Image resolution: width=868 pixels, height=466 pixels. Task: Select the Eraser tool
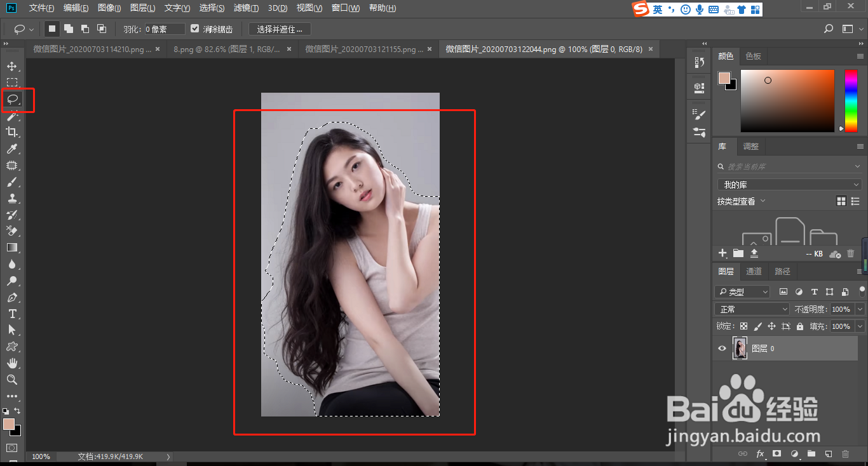coord(11,231)
